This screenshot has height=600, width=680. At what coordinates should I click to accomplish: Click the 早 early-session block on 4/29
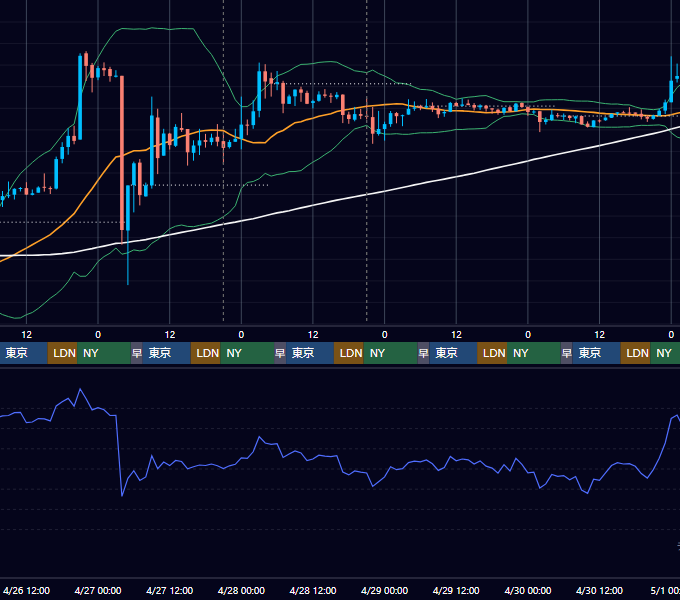[x=423, y=353]
